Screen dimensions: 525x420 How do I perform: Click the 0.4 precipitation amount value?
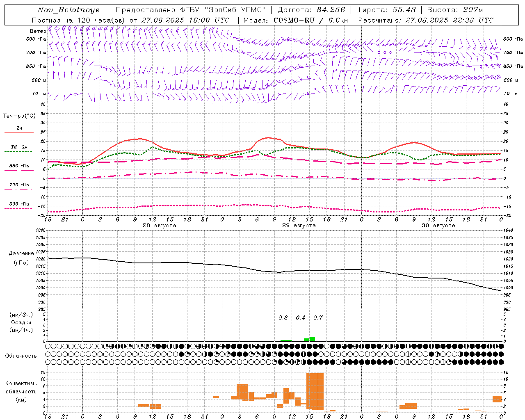[x=301, y=318]
